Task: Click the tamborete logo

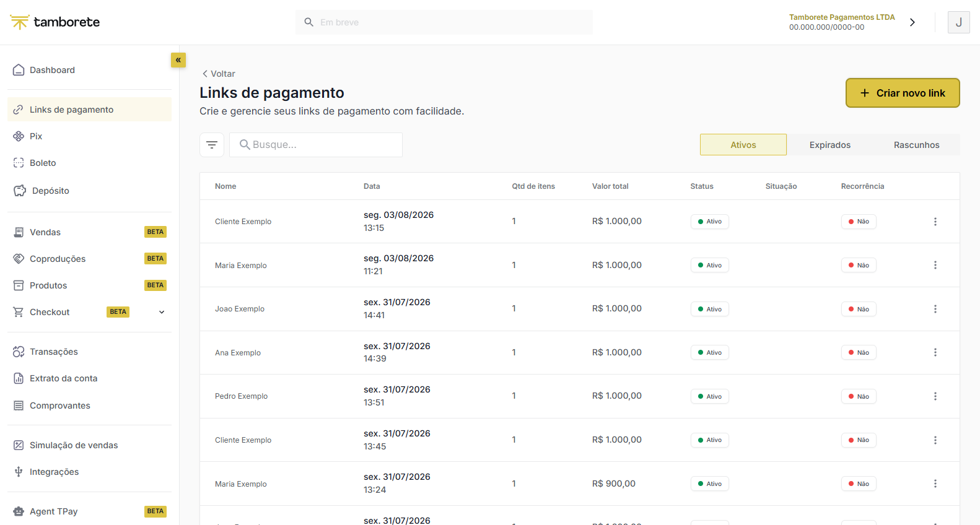Action: coord(55,22)
